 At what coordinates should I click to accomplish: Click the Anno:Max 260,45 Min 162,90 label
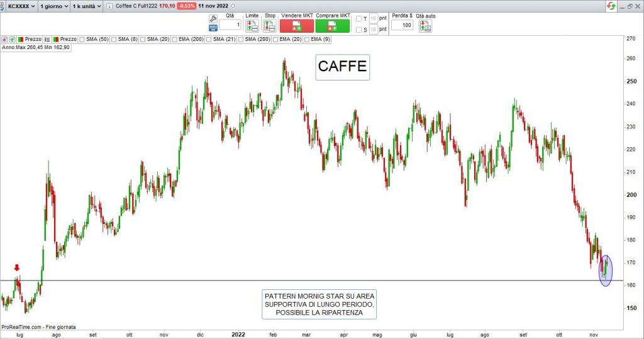tap(36, 48)
